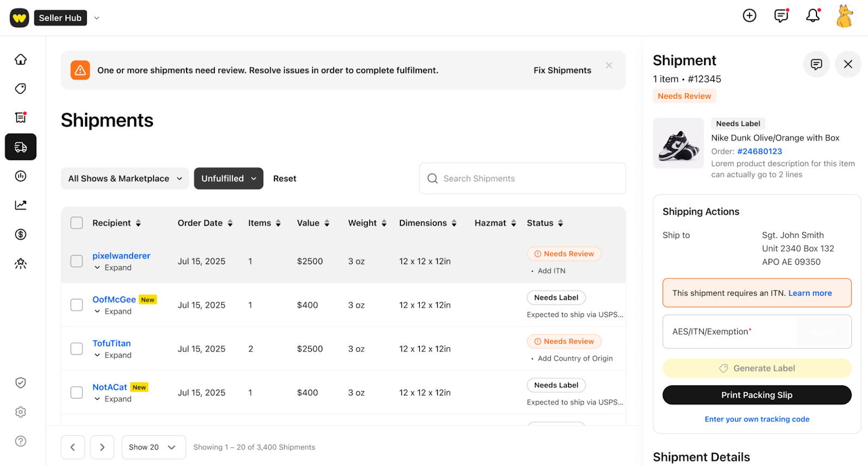Click the notification bell icon

pyautogui.click(x=813, y=16)
